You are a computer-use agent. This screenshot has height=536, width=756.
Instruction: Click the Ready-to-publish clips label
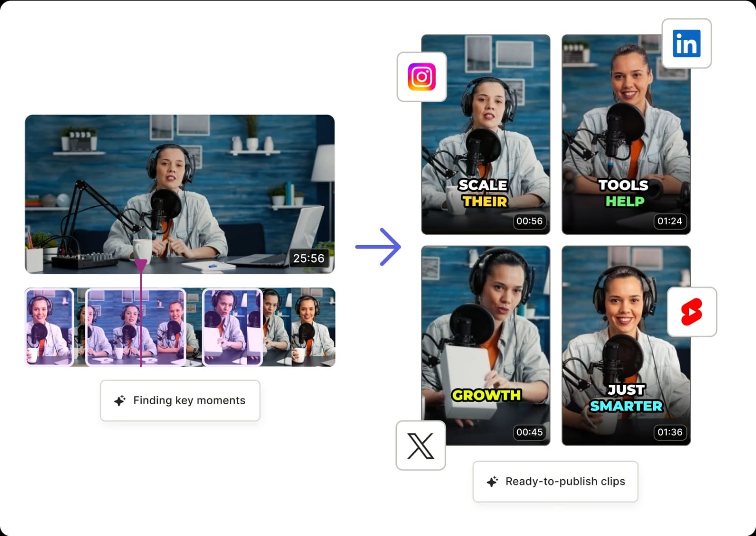565,481
